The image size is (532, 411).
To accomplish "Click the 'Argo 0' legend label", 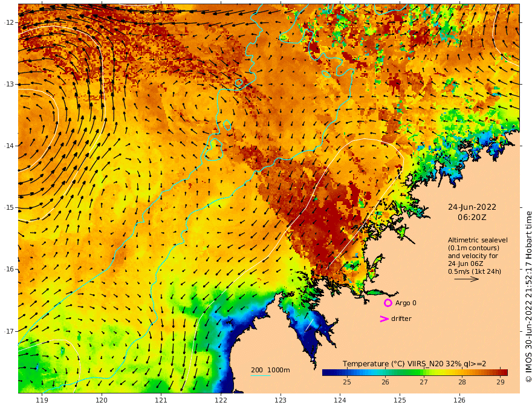I will (x=406, y=303).
